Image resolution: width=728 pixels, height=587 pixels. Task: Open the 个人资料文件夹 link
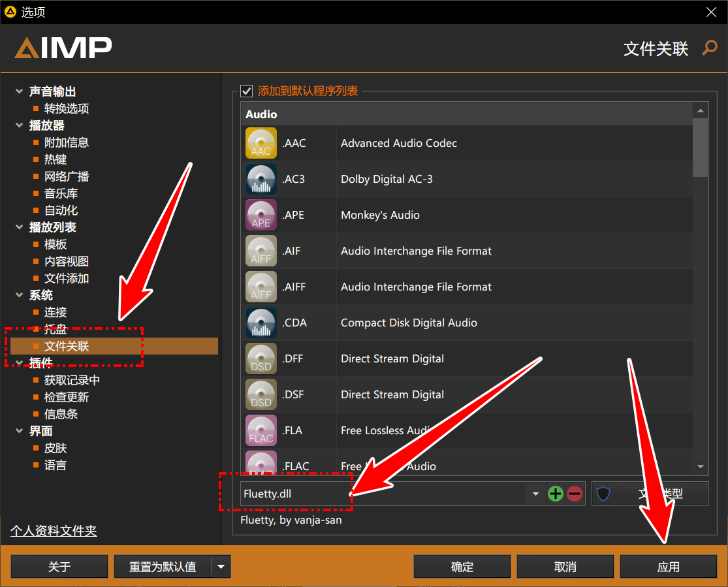pos(54,530)
